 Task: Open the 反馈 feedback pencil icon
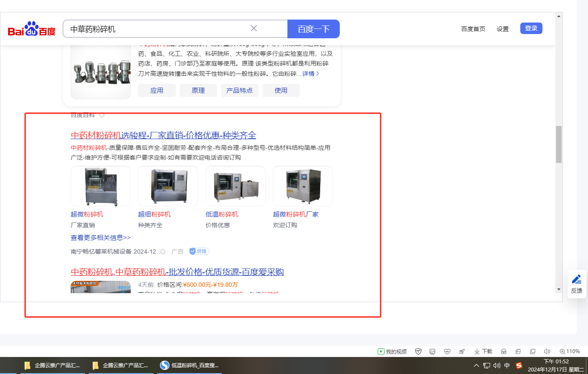tap(577, 284)
